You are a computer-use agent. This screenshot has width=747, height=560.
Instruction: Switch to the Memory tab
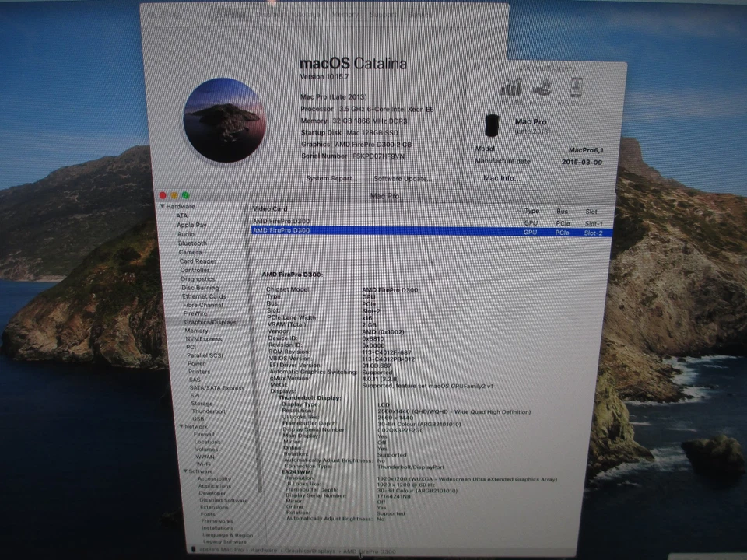346,13
